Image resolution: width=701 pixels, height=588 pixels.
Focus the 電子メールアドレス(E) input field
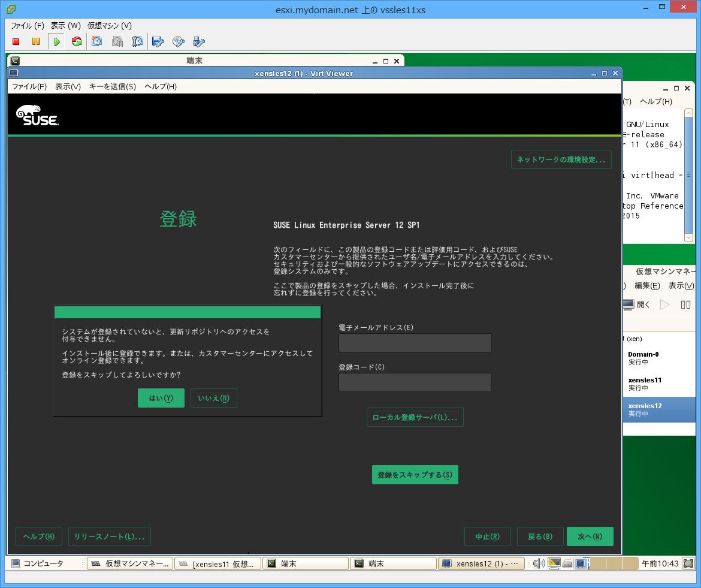[415, 343]
